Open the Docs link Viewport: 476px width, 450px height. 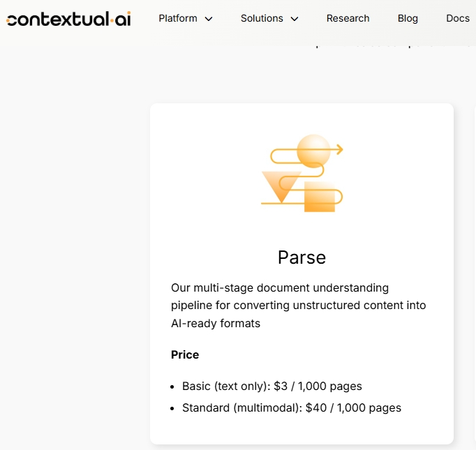click(458, 19)
